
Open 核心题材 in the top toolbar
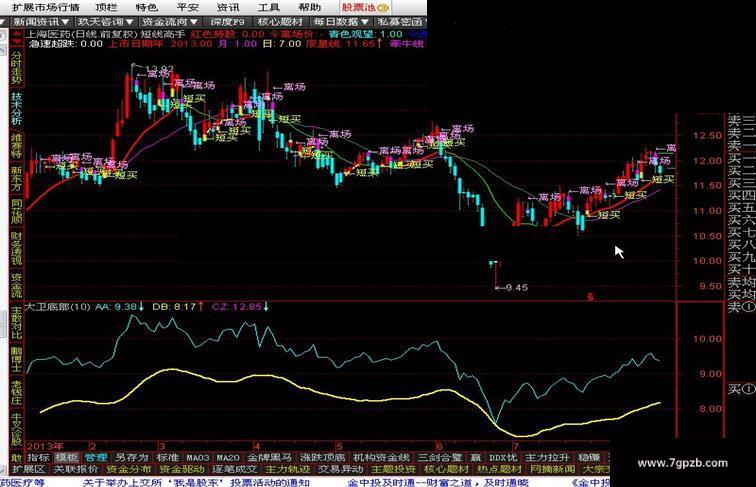(280, 22)
